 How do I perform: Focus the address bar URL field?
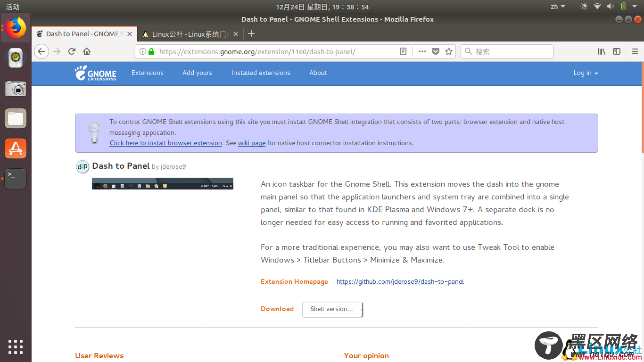click(278, 51)
